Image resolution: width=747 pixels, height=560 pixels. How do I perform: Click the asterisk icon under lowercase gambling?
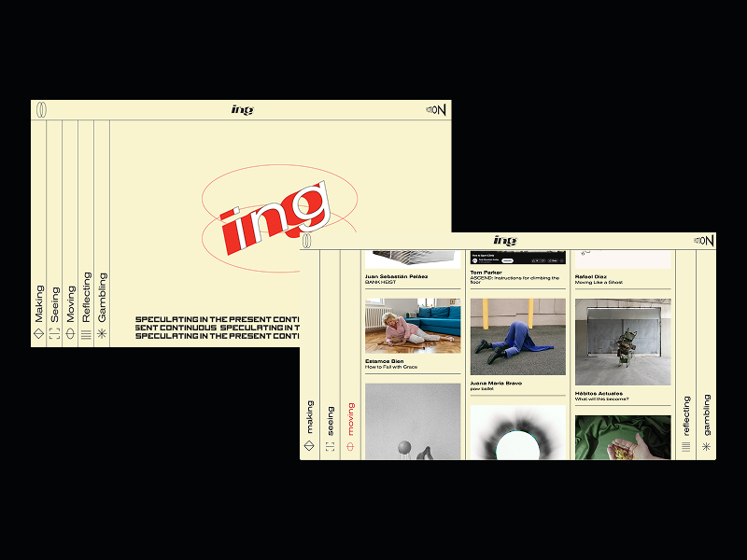(706, 447)
